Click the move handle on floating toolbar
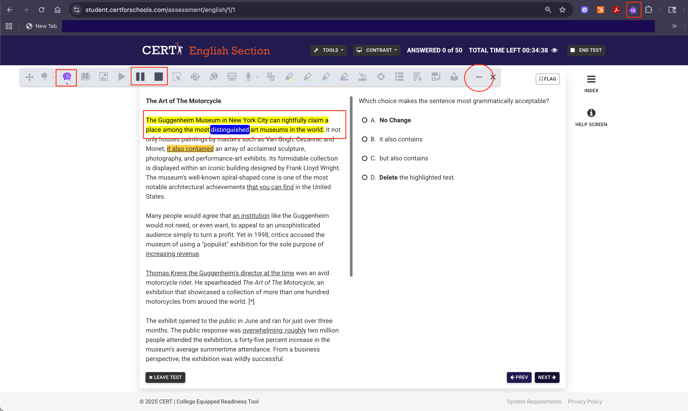The image size is (688, 411). (29, 77)
